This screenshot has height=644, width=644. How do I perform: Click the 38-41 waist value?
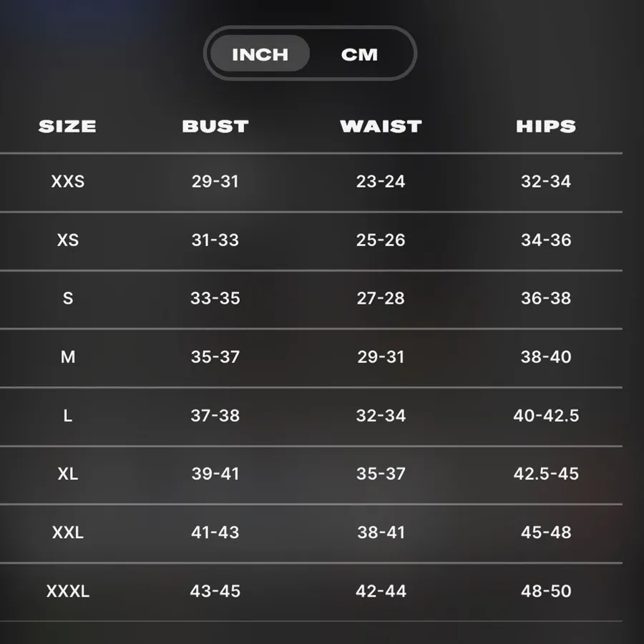click(381, 532)
